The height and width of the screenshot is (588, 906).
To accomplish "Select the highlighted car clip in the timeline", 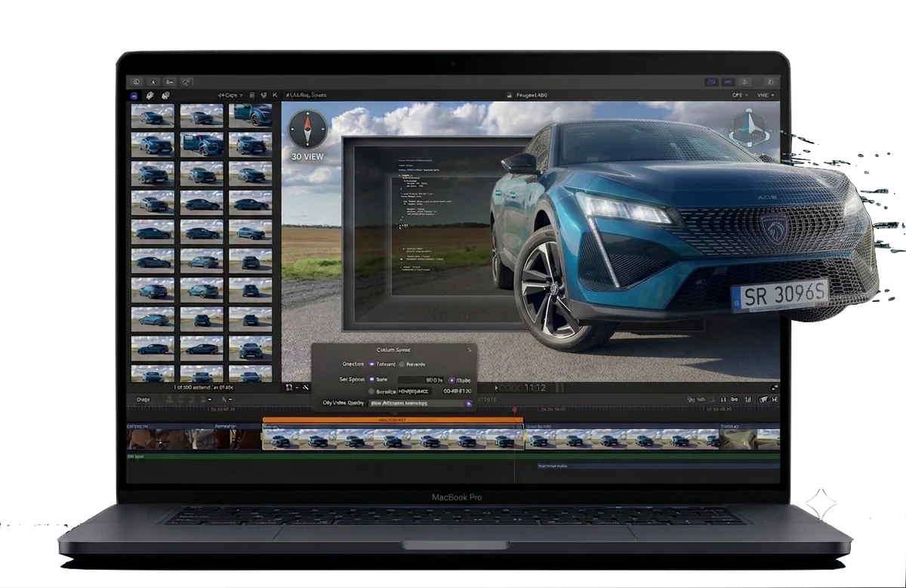I will [x=392, y=437].
